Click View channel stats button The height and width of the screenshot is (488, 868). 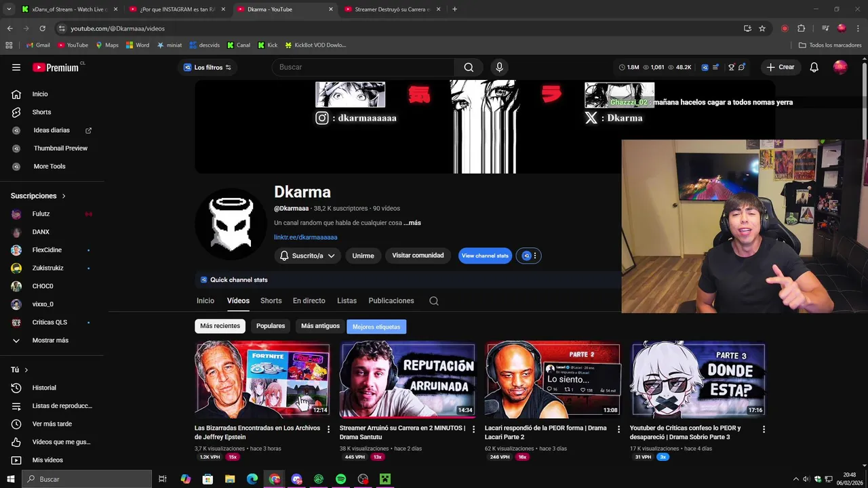485,256
